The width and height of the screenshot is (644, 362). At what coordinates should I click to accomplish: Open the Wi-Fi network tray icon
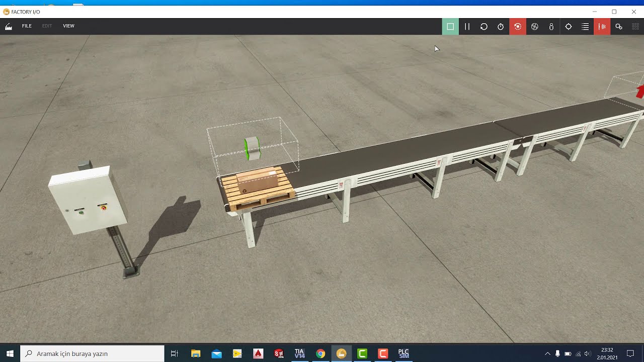coord(578,353)
